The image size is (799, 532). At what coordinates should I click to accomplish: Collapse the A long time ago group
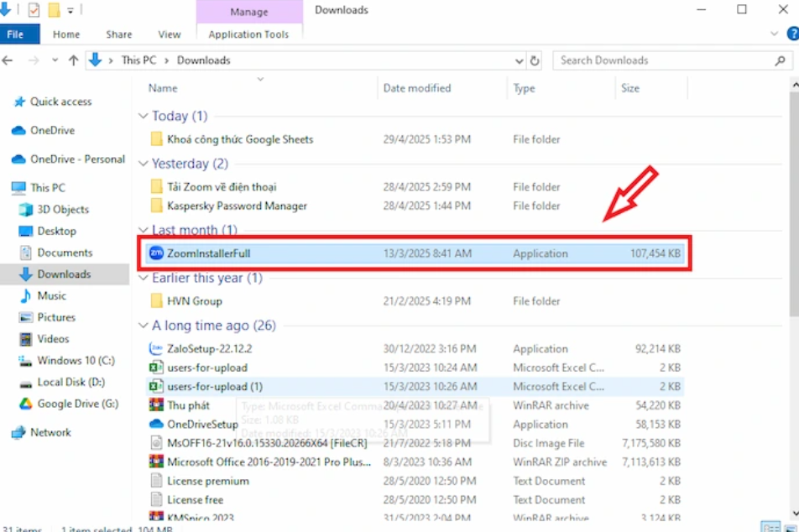click(144, 326)
